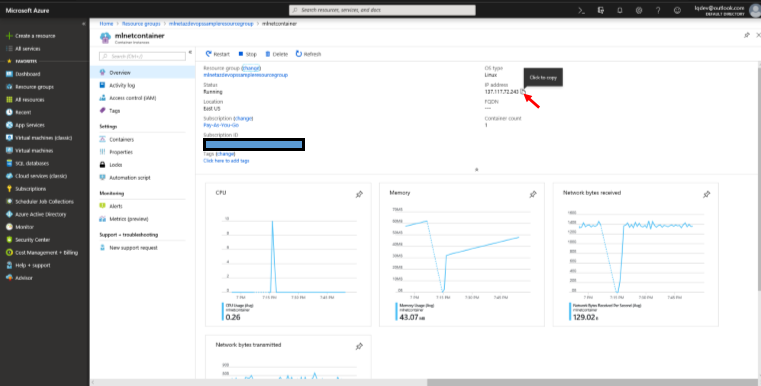This screenshot has height=386, width=761.
Task: Collapse the left portal sidebar
Action: coord(83,23)
